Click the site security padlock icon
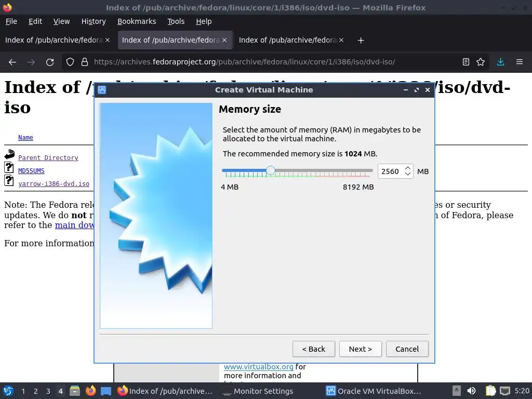Screen dimensions: 532x399 (x=85, y=62)
